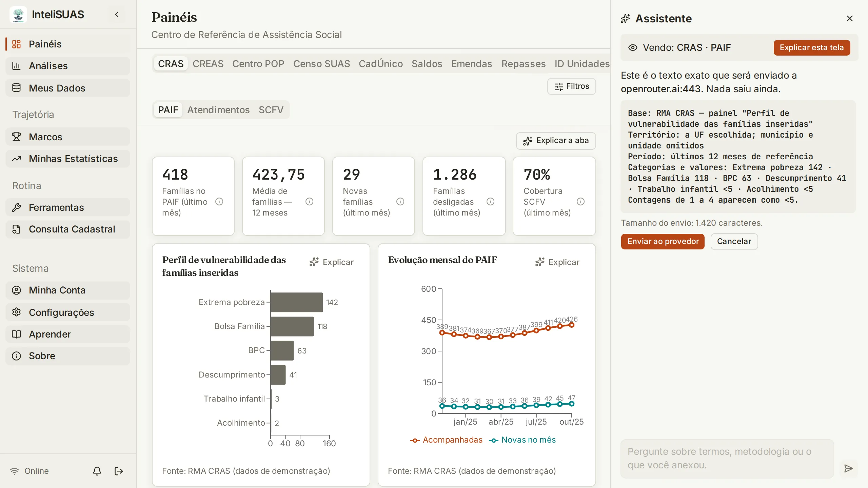This screenshot has width=868, height=488.
Task: Click Enviar ao provedor
Action: [x=663, y=241]
